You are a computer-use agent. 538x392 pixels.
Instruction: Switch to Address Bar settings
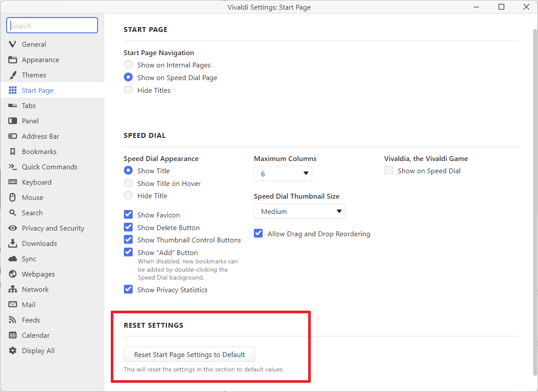52,136
